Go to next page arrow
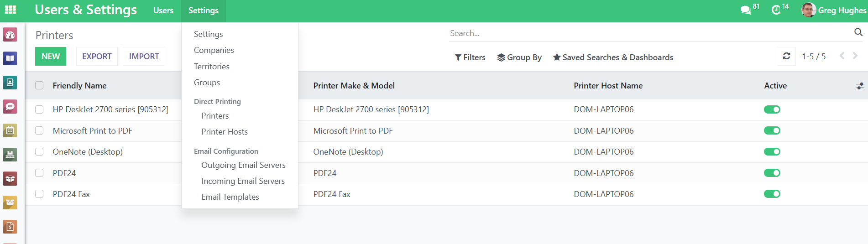Viewport: 868px width, 244px height. point(855,56)
